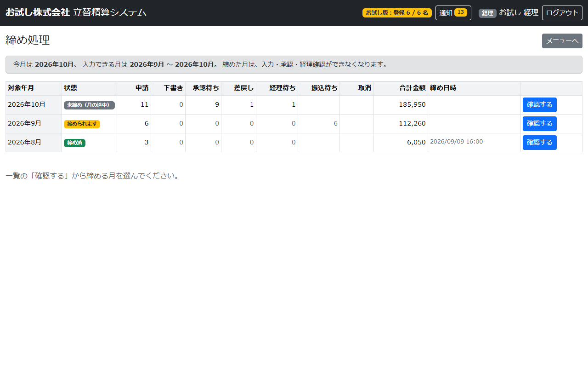Click total amount 185,950

click(412, 104)
